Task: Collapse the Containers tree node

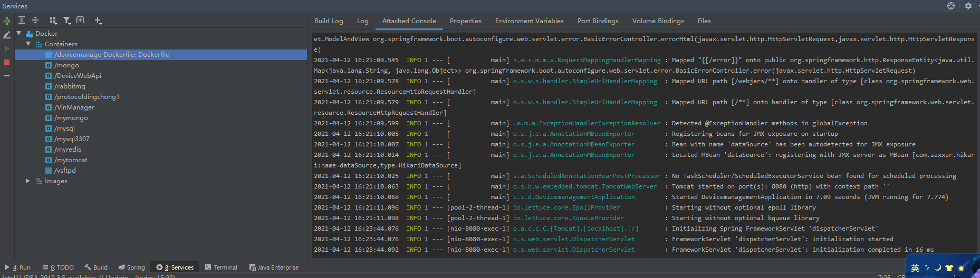Action: [x=28, y=44]
